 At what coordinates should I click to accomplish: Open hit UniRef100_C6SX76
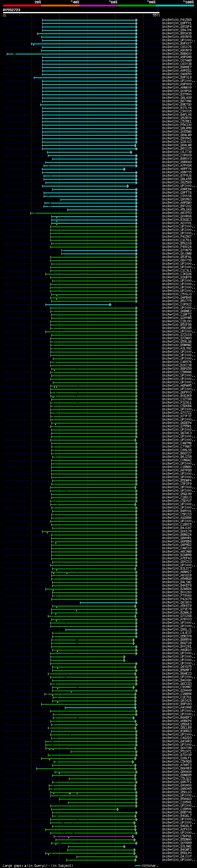177,47
